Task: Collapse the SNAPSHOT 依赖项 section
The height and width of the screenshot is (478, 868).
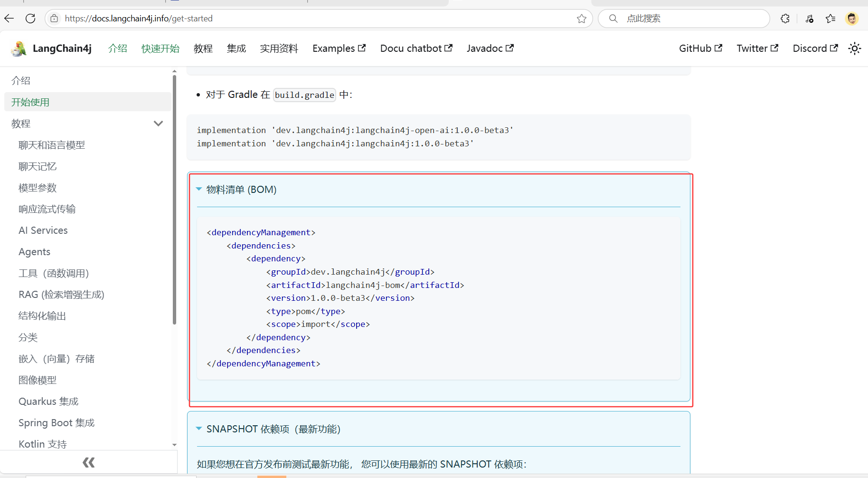Action: tap(199, 429)
